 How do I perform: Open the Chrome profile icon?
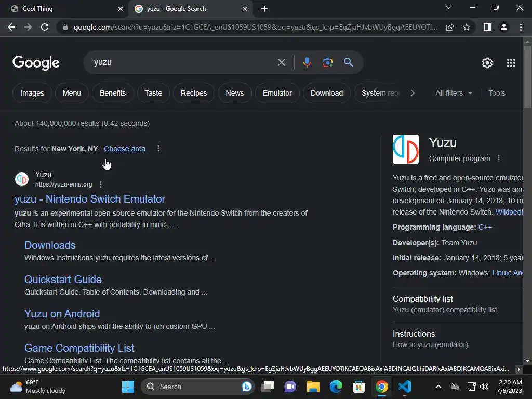(x=504, y=27)
